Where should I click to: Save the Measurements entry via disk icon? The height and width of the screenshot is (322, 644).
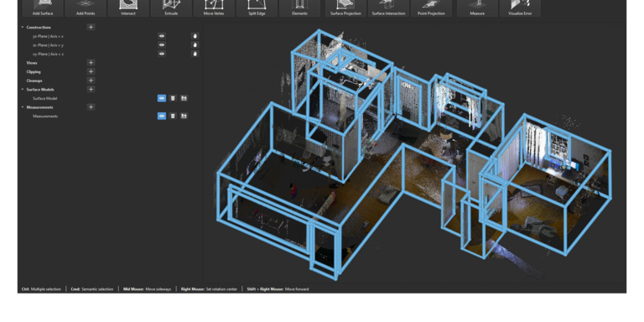pos(184,116)
